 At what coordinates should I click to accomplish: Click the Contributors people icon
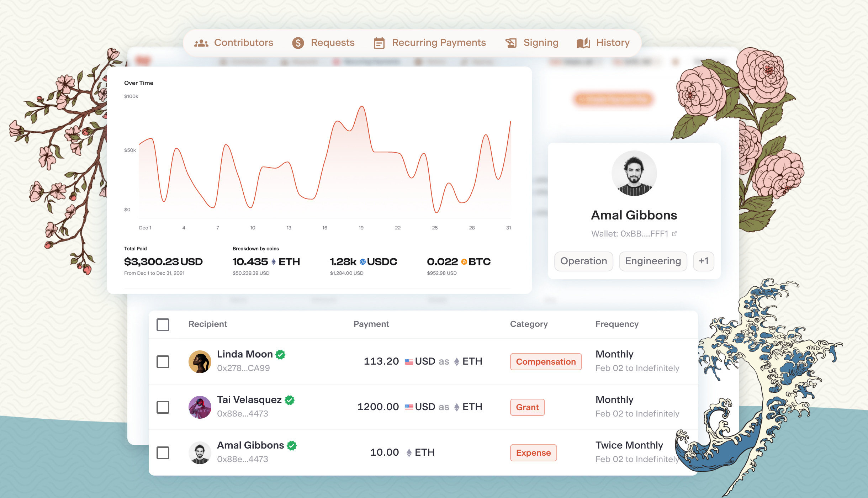point(201,43)
